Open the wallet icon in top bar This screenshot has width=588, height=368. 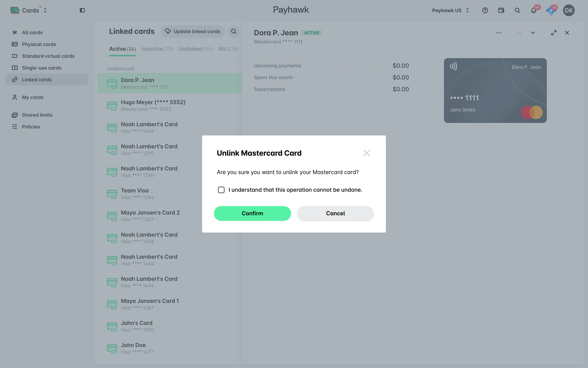click(x=501, y=10)
